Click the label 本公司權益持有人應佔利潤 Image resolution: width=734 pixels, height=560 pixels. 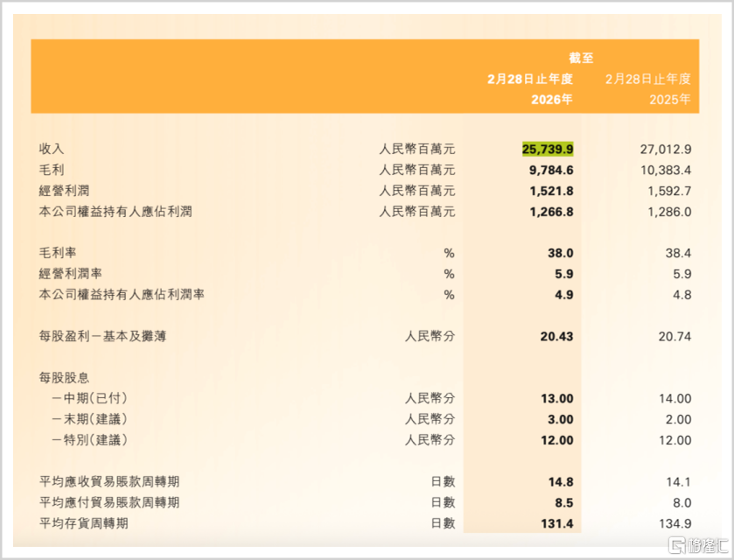pos(115,212)
